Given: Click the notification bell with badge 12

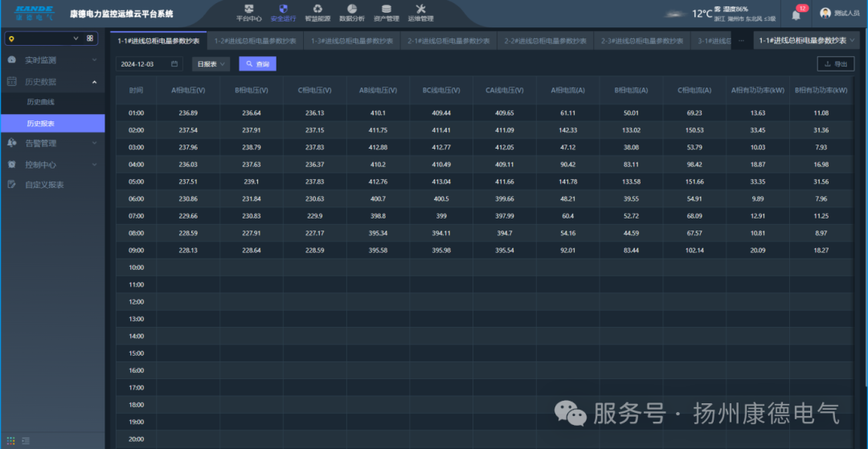Looking at the screenshot, I should pyautogui.click(x=796, y=14).
